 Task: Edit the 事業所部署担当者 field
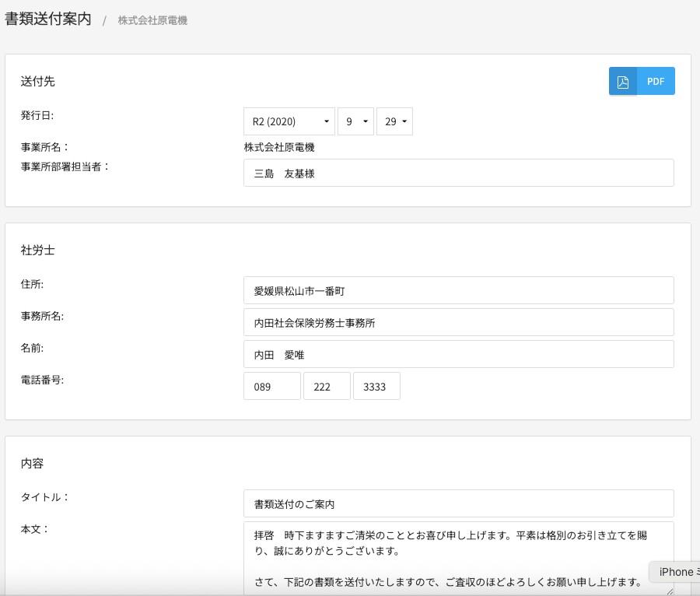coord(458,174)
